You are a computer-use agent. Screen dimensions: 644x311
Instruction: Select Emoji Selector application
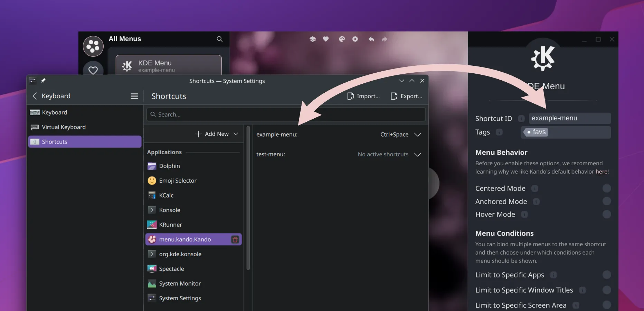193,181
